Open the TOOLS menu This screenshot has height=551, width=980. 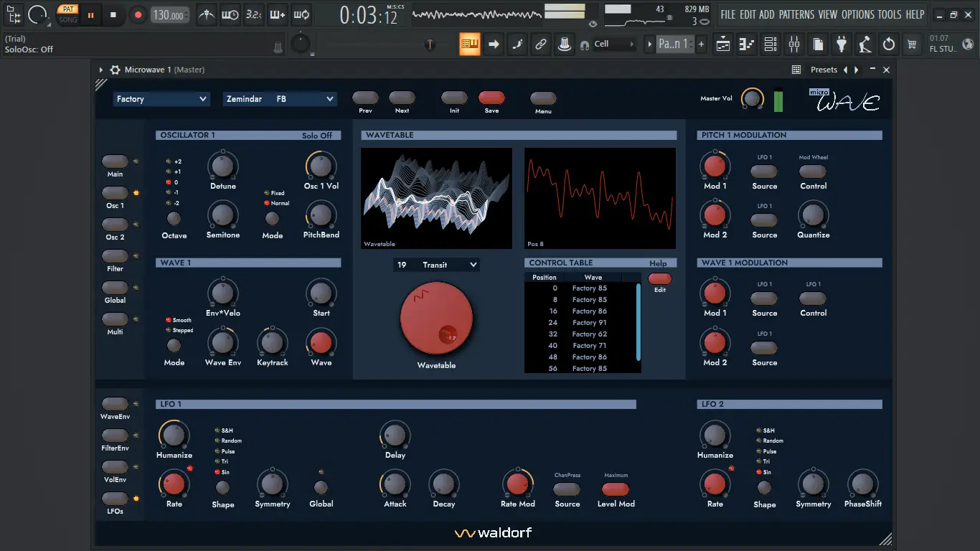(x=890, y=14)
